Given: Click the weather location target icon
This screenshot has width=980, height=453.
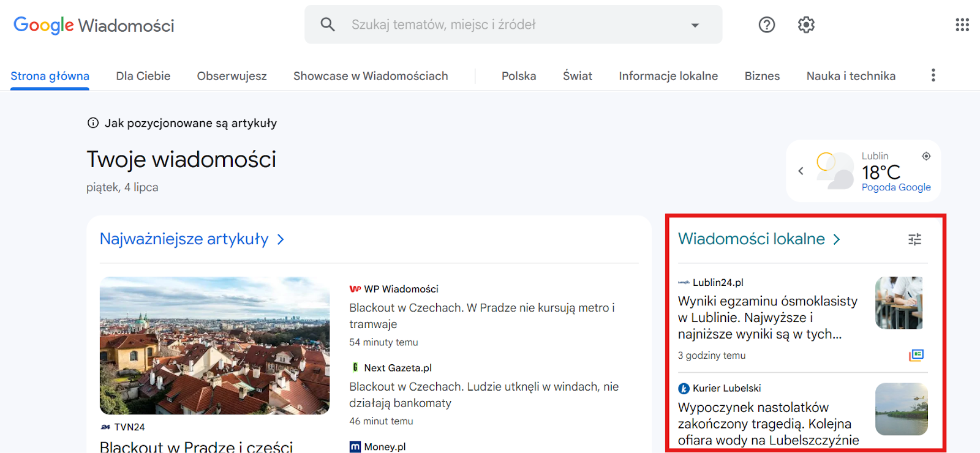Looking at the screenshot, I should click(x=926, y=156).
